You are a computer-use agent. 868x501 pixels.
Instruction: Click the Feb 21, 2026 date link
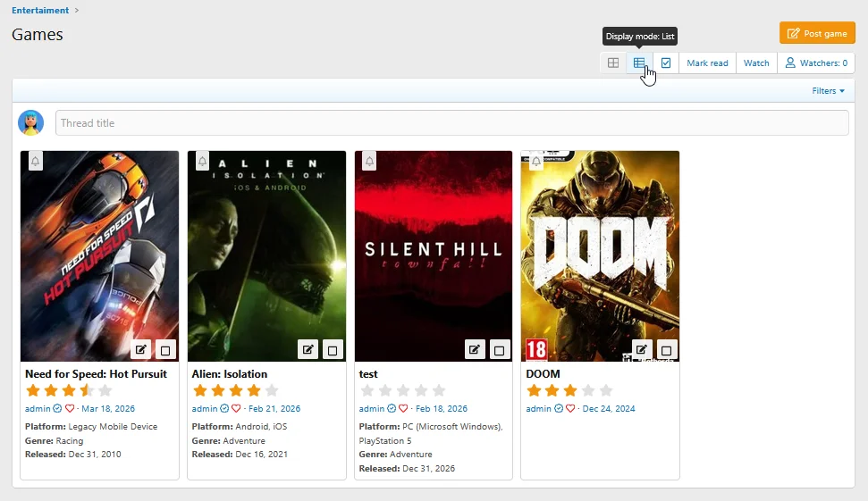coord(274,409)
